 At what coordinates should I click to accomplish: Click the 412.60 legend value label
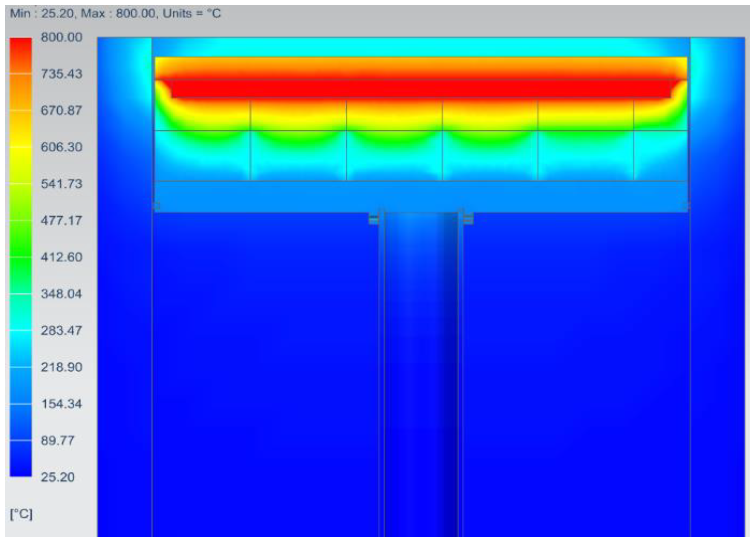pyautogui.click(x=61, y=257)
